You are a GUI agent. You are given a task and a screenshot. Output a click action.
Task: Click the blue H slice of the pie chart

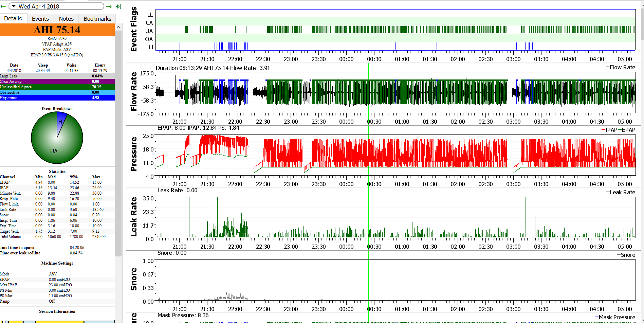click(61, 122)
